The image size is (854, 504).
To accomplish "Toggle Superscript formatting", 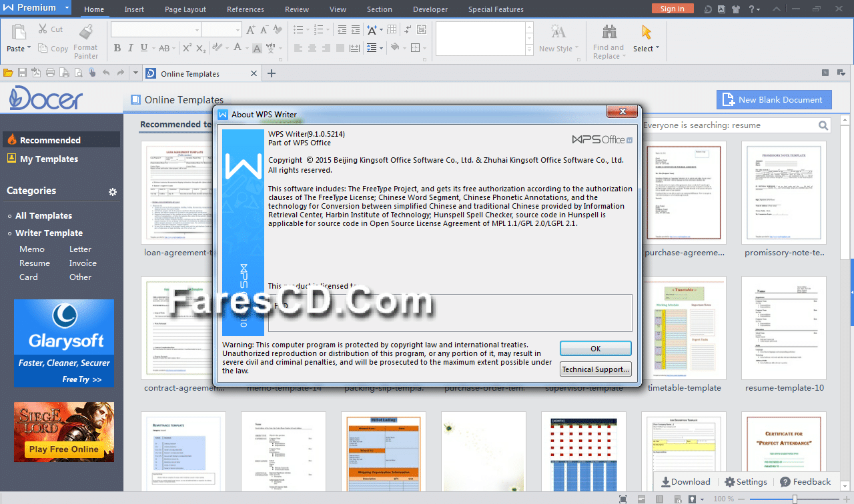I will point(186,48).
